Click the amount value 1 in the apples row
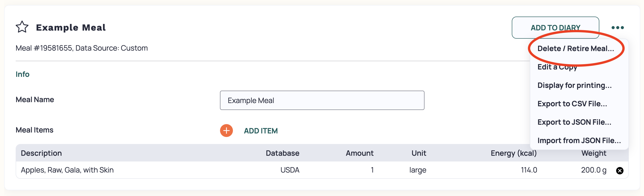 372,170
